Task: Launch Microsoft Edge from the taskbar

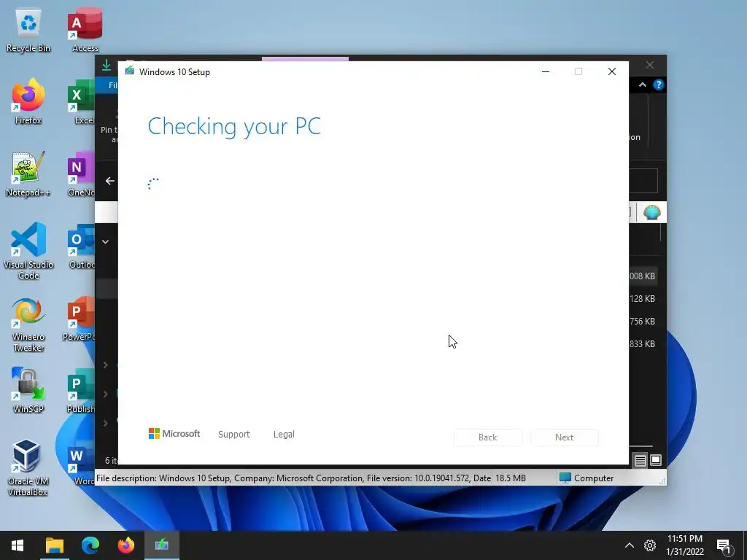Action: coord(90,545)
